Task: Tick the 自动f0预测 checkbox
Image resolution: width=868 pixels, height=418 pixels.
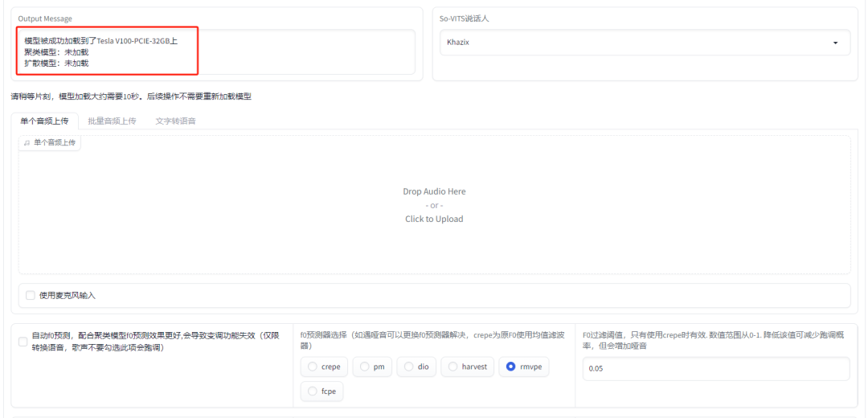Action: pos(23,342)
